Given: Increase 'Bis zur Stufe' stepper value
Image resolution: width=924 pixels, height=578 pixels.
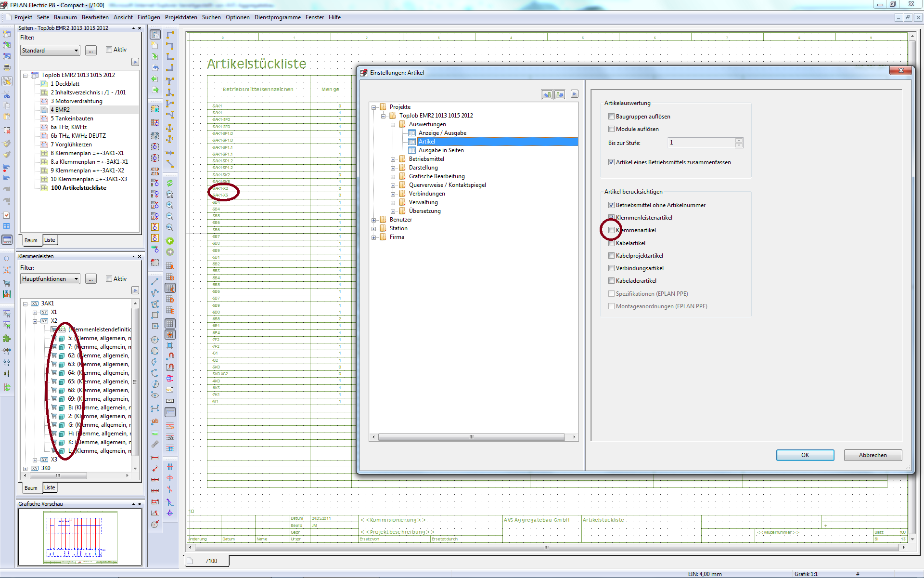Looking at the screenshot, I should [x=739, y=140].
